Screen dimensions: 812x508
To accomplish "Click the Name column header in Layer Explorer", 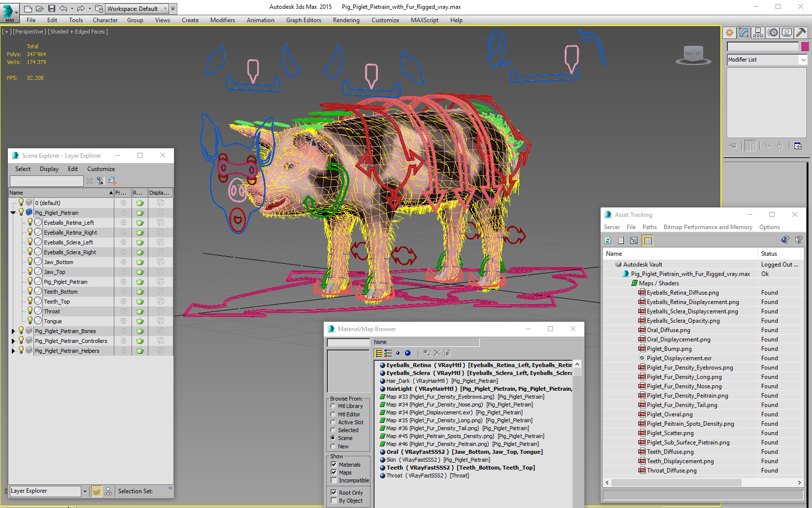I will 61,193.
